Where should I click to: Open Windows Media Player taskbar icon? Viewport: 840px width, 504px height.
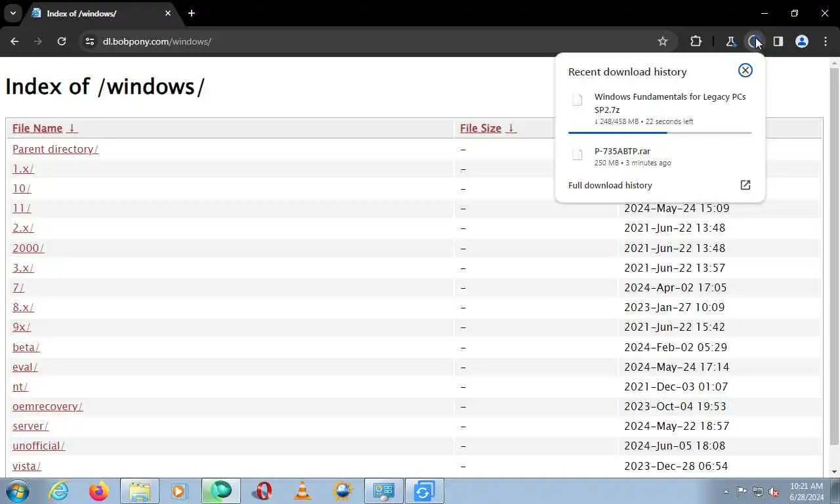click(x=179, y=491)
